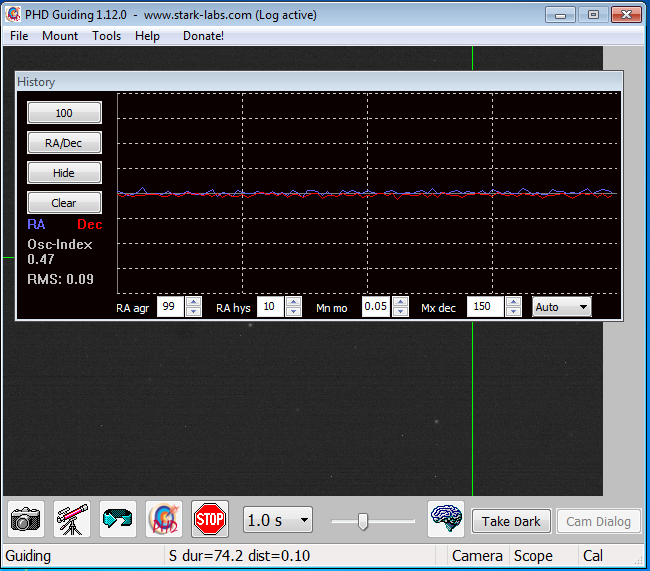Minimize the PHD Guiding window
The height and width of the screenshot is (571, 650).
560,15
